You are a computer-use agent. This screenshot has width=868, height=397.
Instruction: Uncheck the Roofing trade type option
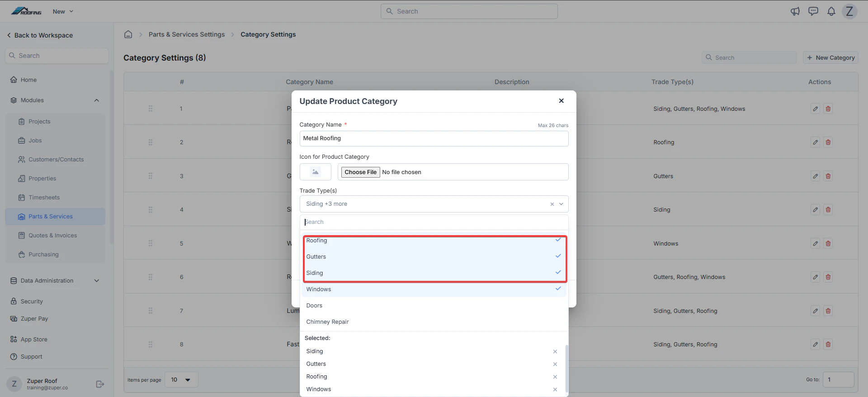[x=434, y=241]
